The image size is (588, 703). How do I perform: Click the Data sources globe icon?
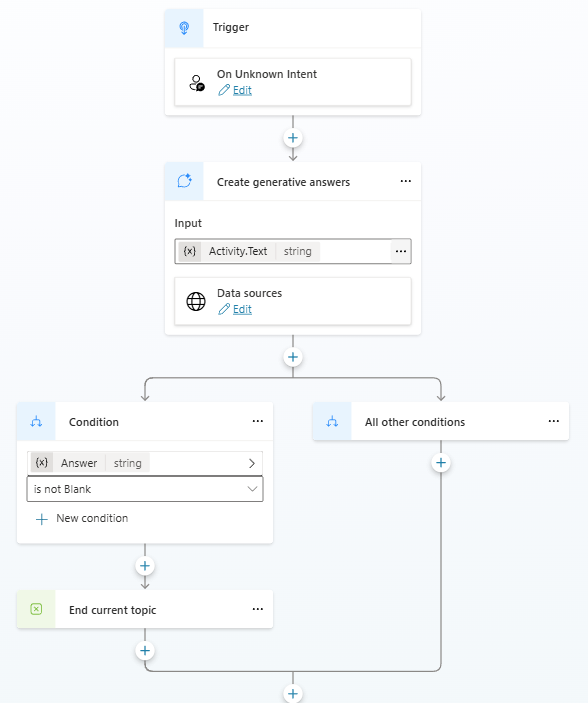coord(196,301)
